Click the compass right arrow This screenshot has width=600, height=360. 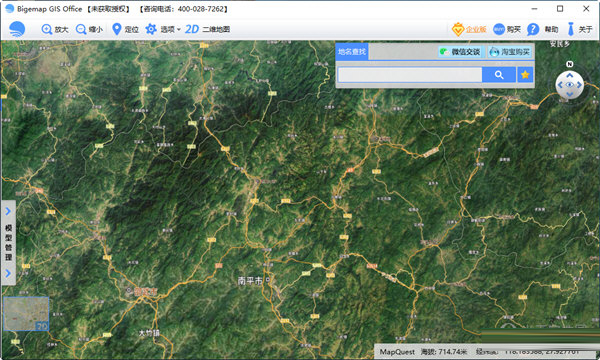click(x=579, y=85)
